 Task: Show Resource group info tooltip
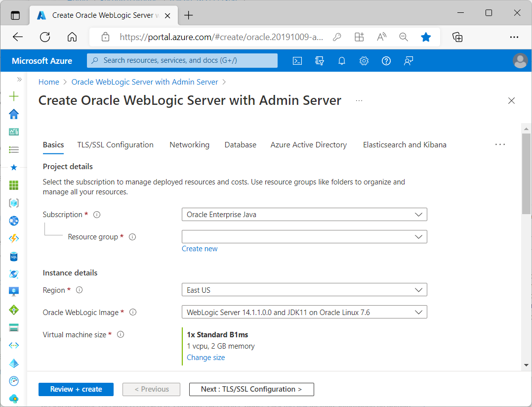coord(132,237)
